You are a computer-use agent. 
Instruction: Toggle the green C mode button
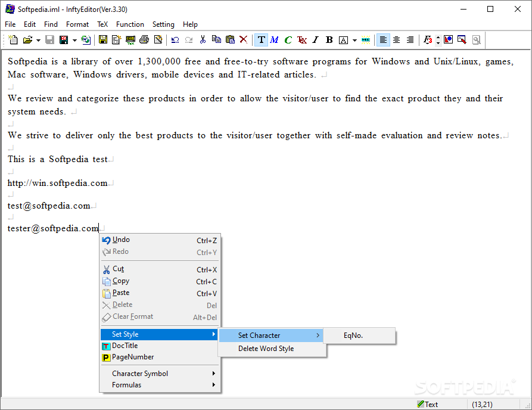[x=288, y=40]
